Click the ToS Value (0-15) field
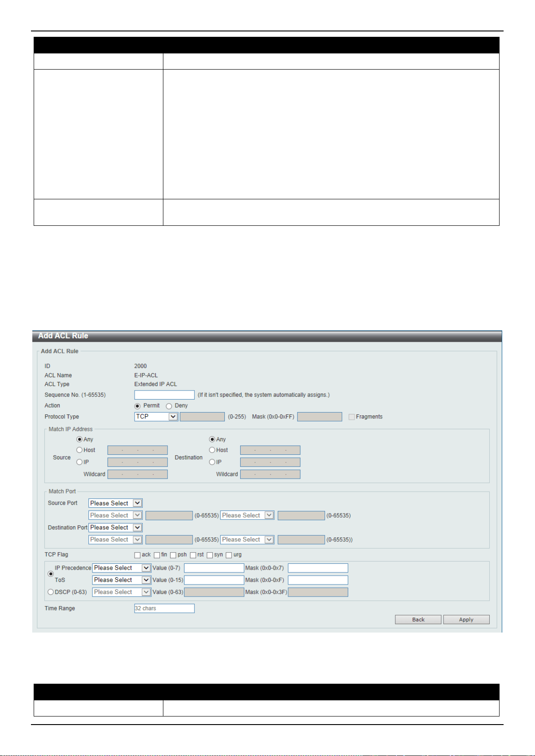Image resolution: width=535 pixels, height=756 pixels. point(214,580)
